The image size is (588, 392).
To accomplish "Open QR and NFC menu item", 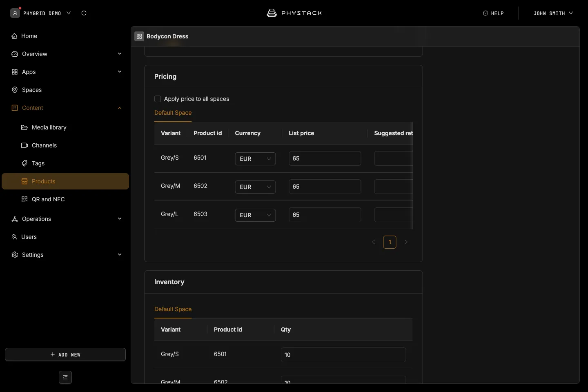I will point(65,199).
